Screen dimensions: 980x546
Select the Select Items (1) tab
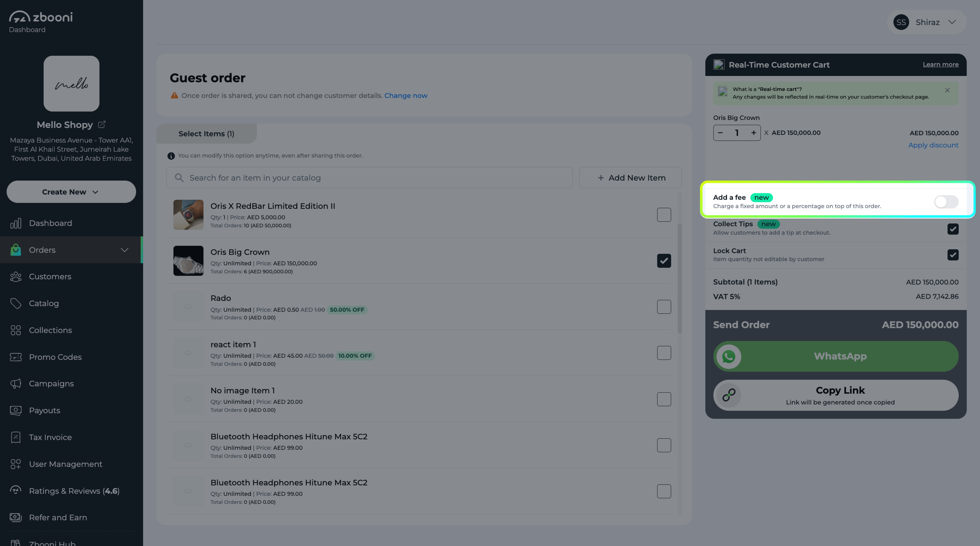(207, 134)
